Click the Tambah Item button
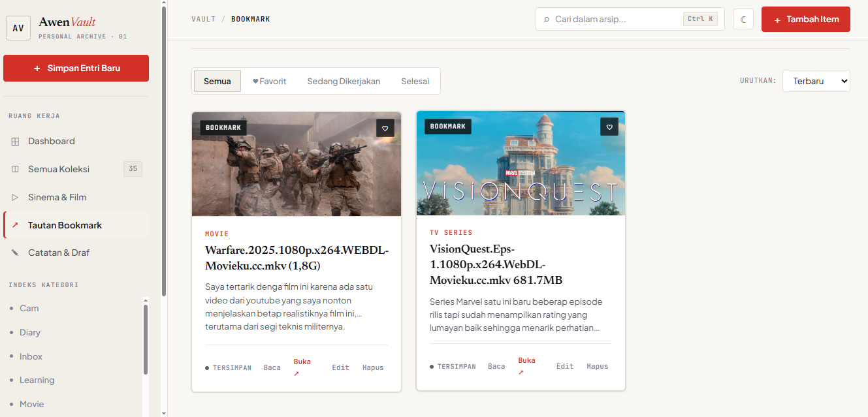 tap(806, 20)
